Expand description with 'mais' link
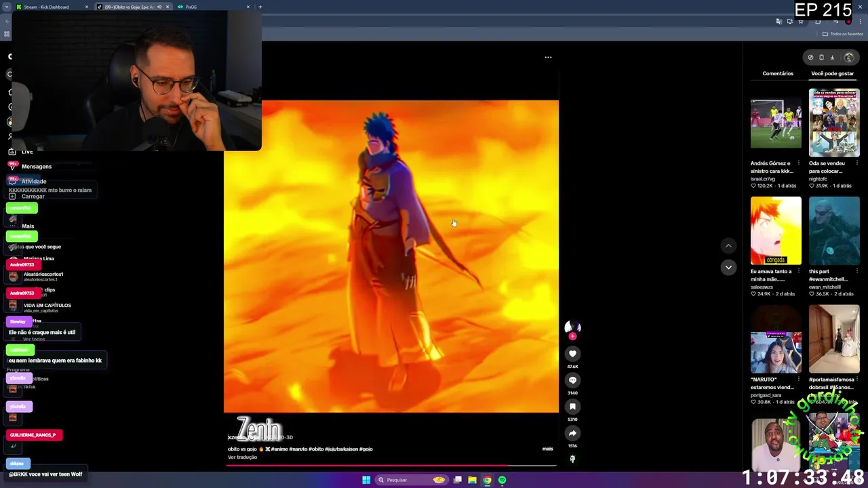The height and width of the screenshot is (488, 868). pyautogui.click(x=547, y=449)
